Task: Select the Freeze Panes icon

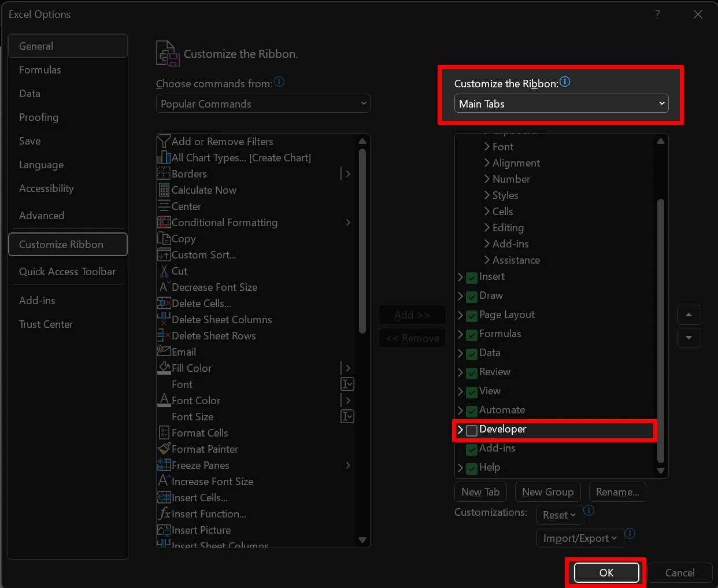Action: (164, 465)
